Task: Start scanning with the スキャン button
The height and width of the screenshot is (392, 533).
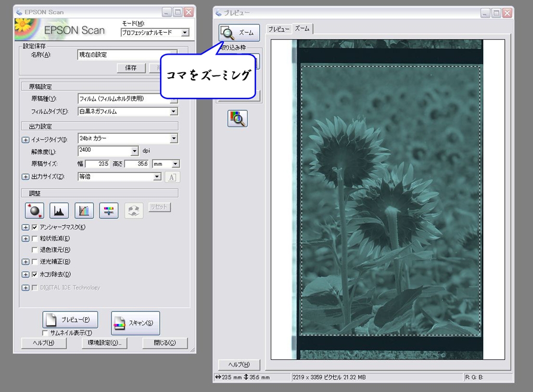Action: click(135, 323)
